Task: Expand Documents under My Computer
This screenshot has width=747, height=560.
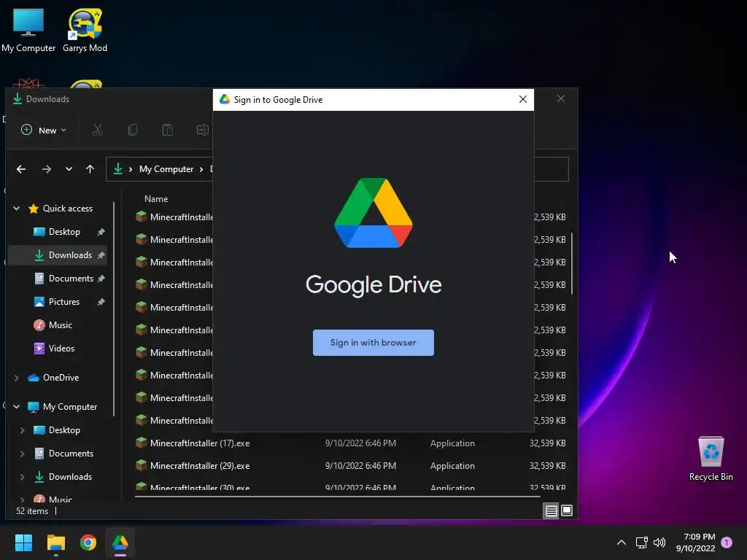Action: pos(23,454)
